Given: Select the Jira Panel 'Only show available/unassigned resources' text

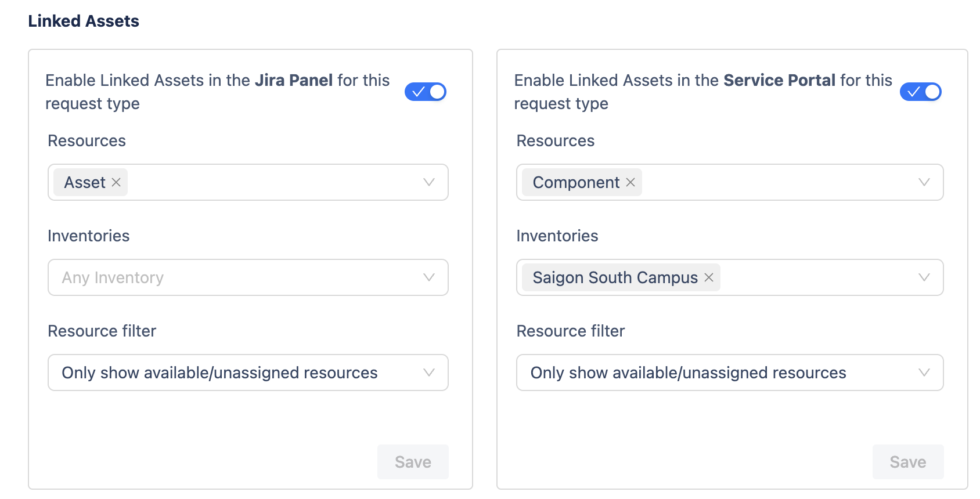Looking at the screenshot, I should click(x=219, y=373).
